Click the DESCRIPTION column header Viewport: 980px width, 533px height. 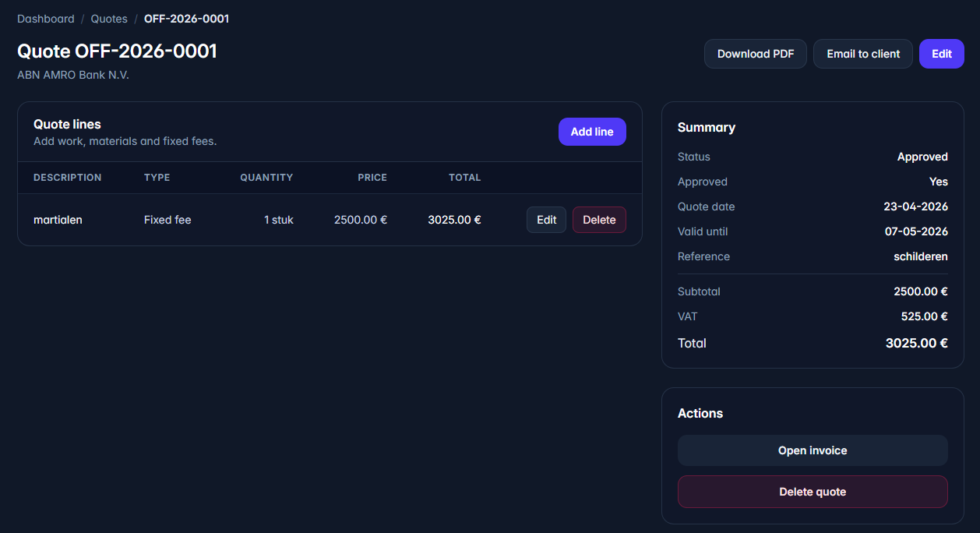[x=68, y=178]
